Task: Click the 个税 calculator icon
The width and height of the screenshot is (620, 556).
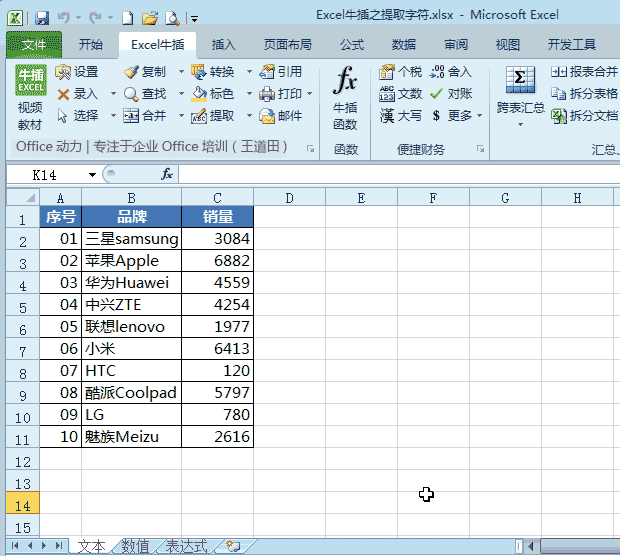Action: pos(387,72)
